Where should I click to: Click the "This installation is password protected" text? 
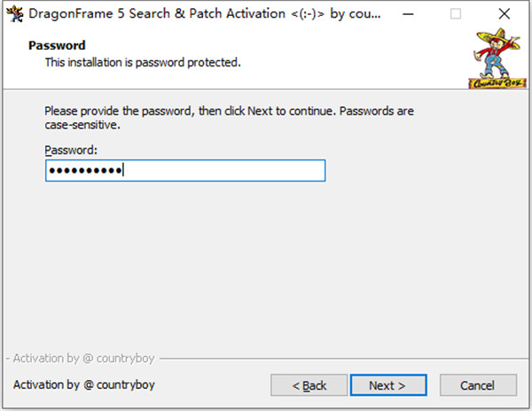[x=143, y=62]
